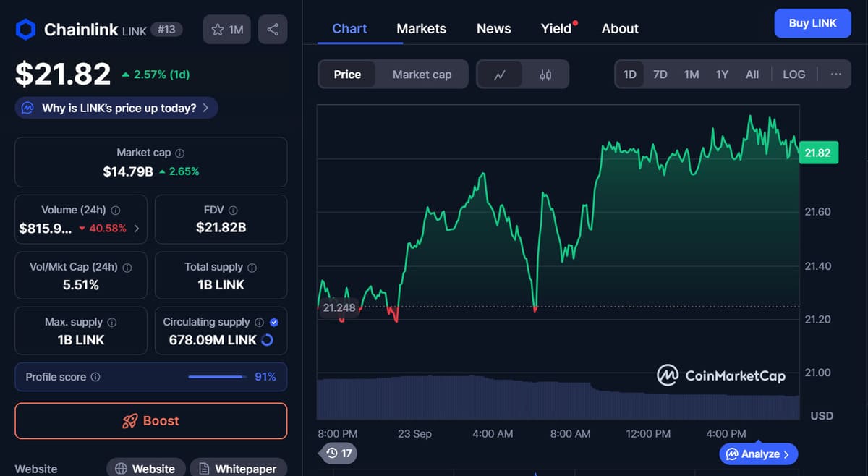Click the $21.82B FDV value

[x=221, y=227]
